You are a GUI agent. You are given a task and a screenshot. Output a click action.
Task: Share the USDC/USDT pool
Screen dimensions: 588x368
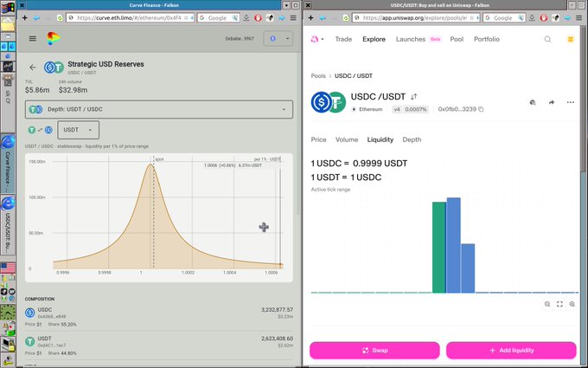pyautogui.click(x=552, y=102)
